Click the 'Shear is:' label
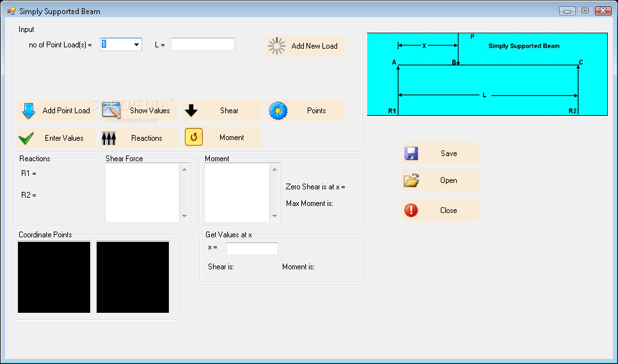This screenshot has height=364, width=618. (221, 267)
